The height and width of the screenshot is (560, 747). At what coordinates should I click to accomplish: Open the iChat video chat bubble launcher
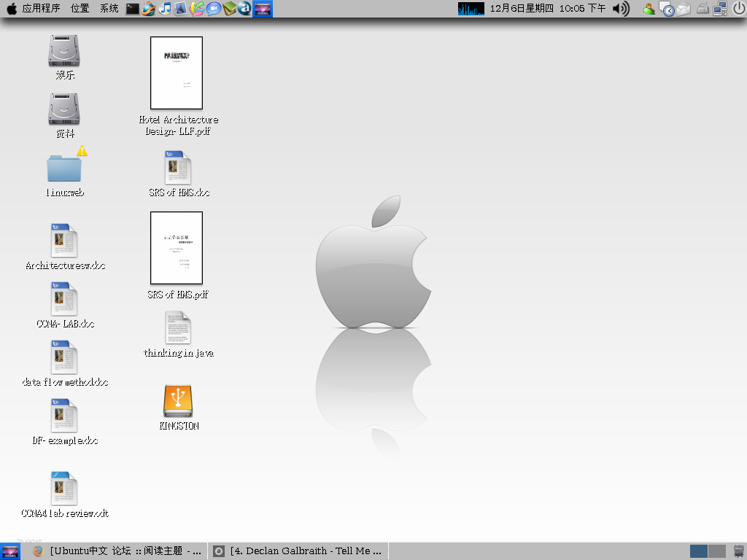[x=214, y=9]
